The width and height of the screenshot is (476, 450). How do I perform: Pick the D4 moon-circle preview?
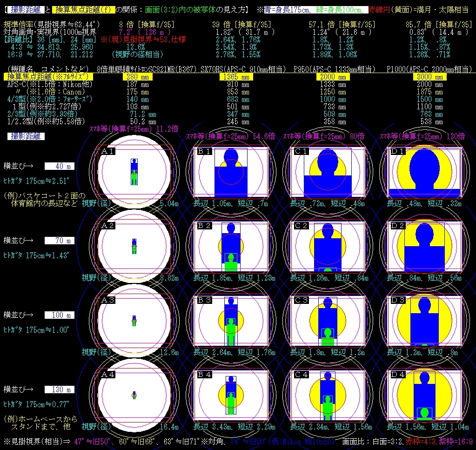pyautogui.click(x=425, y=395)
